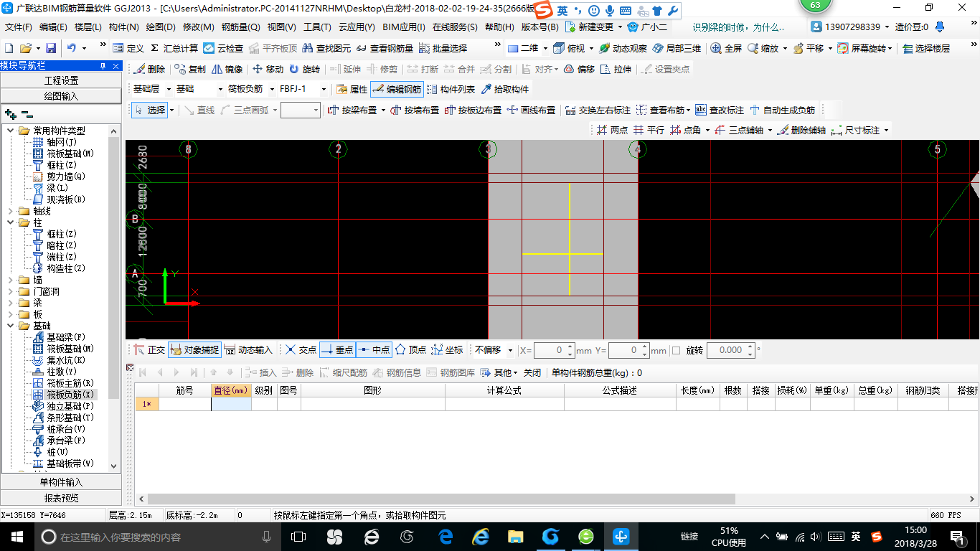Check the 旋转 rotation checkbox
980x551 pixels.
(677, 350)
